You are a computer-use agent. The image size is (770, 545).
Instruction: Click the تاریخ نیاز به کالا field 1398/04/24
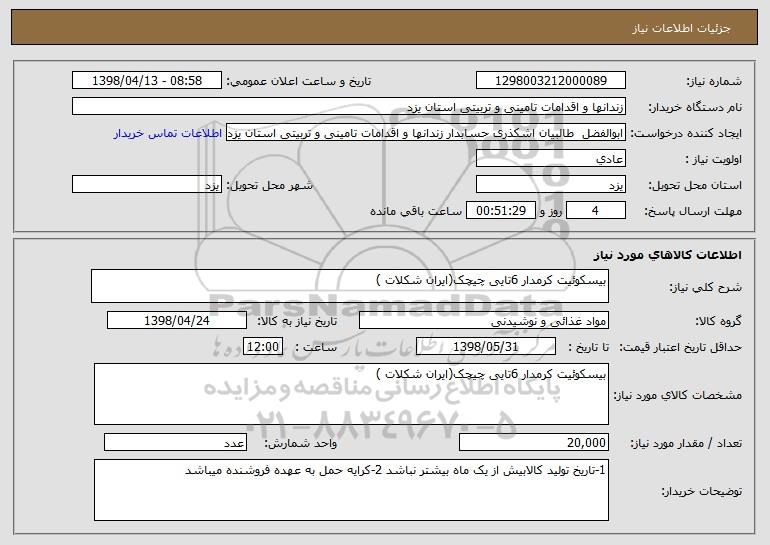(x=177, y=321)
